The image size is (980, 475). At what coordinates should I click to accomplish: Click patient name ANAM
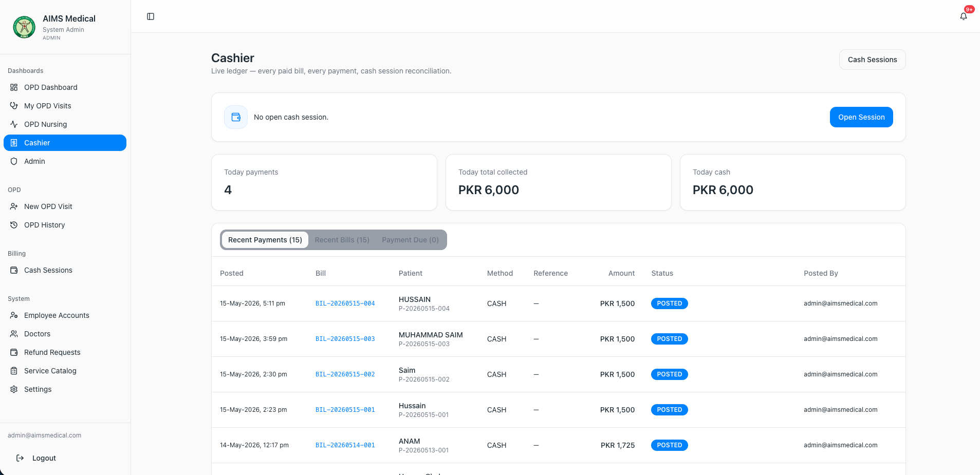pyautogui.click(x=409, y=441)
